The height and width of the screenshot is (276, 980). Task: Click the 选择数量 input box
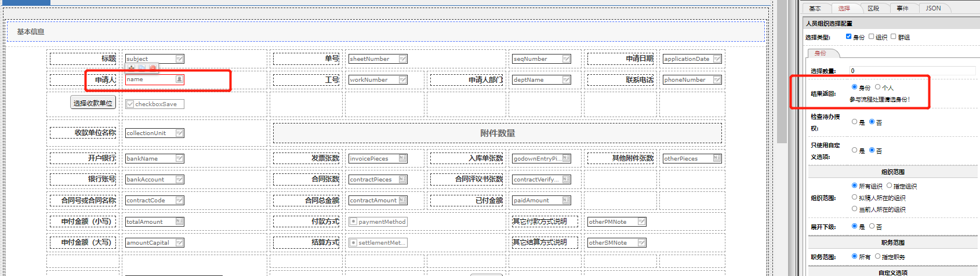(912, 71)
